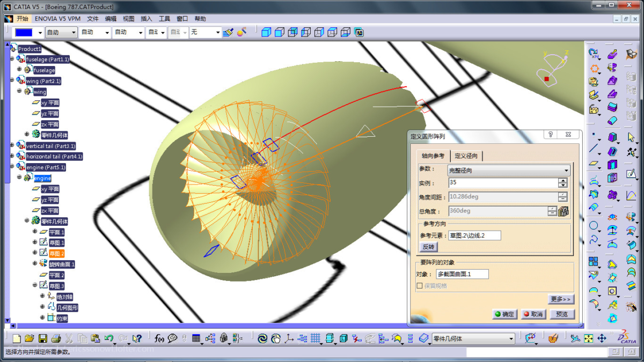Click the Axis System icon in bottom toolbar

[289, 338]
